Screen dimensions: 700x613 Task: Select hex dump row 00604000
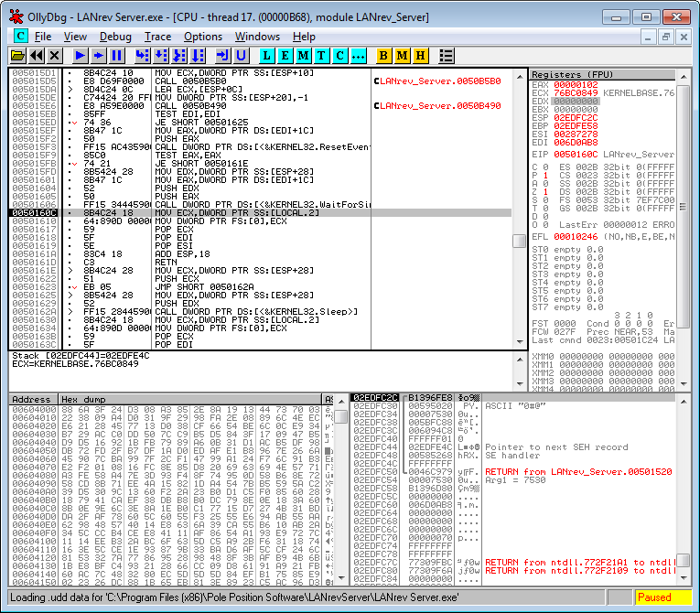pyautogui.click(x=171, y=410)
